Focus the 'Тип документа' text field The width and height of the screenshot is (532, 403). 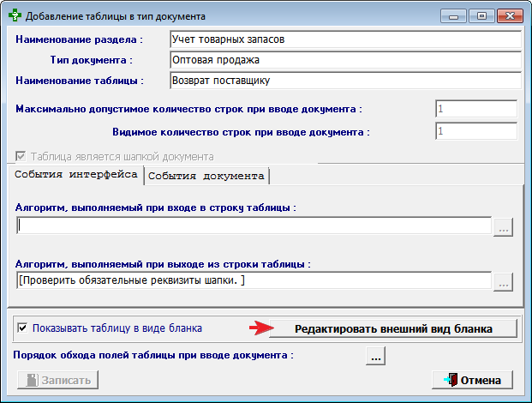[x=344, y=60]
